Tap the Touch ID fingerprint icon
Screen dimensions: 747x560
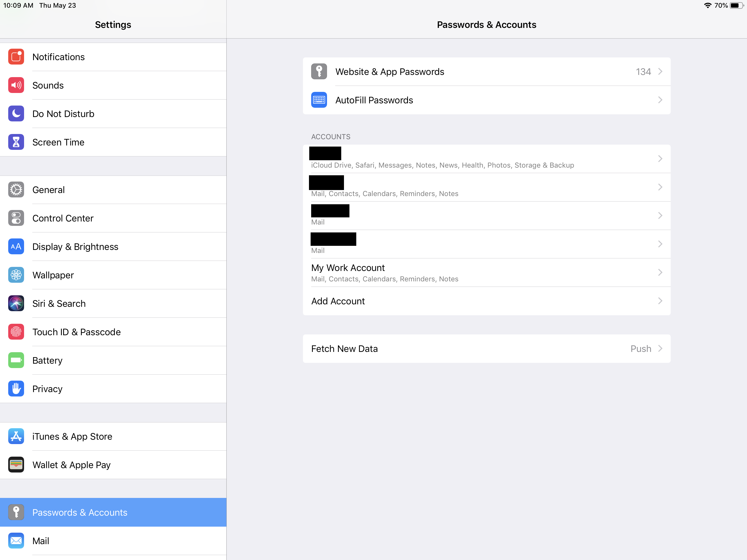click(16, 332)
